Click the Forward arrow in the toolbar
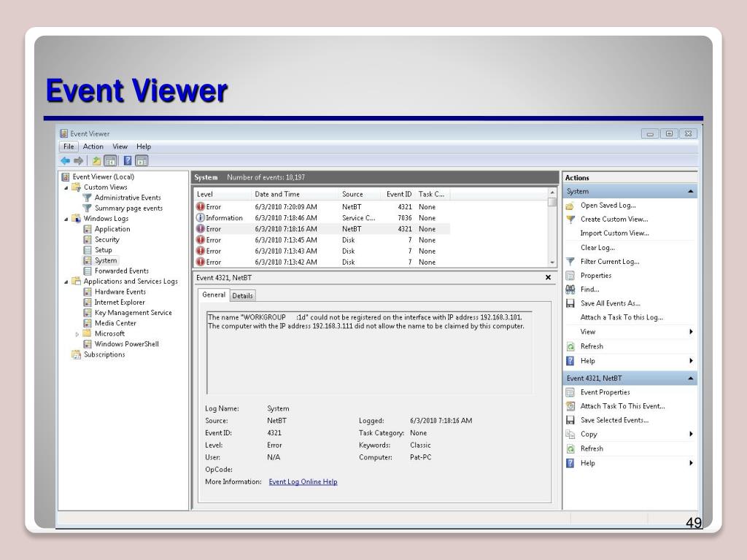This screenshot has height=560, width=747. [x=79, y=161]
